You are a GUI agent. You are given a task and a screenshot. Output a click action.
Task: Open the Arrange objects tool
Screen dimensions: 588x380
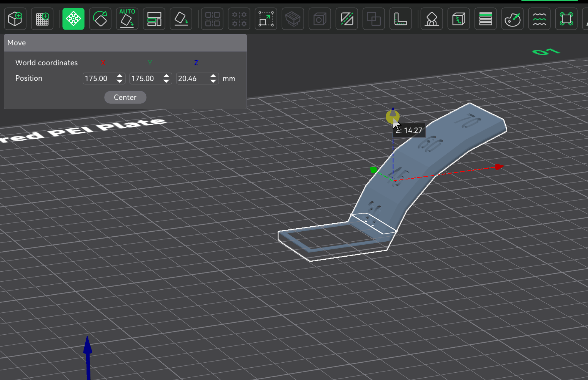[x=154, y=19]
